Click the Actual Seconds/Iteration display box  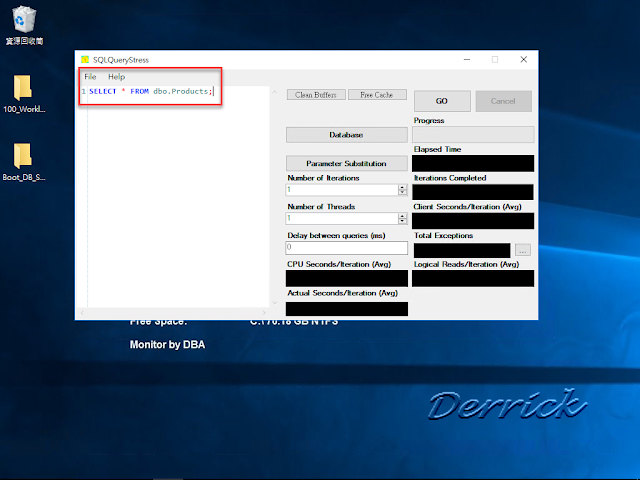(x=347, y=309)
